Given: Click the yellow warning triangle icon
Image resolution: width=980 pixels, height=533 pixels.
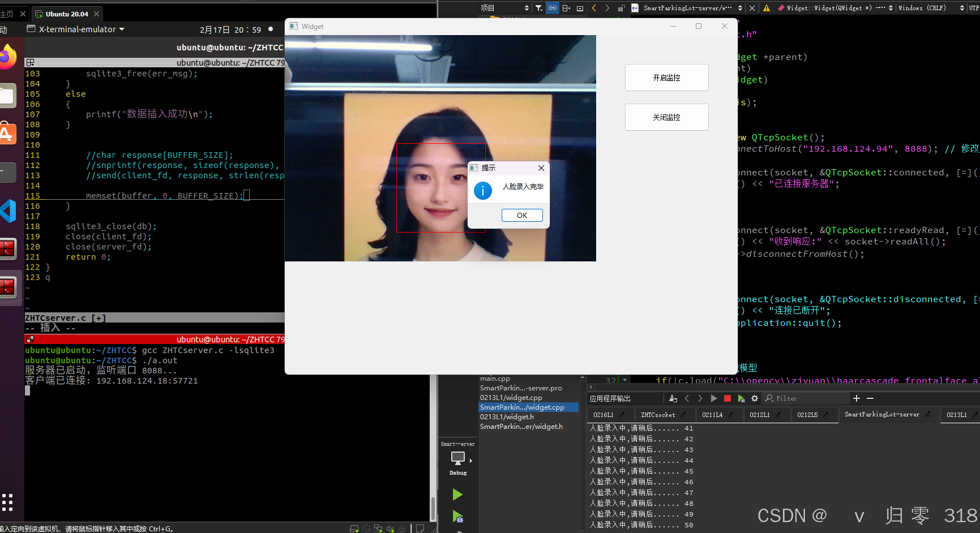Looking at the screenshot, I should point(767,8).
